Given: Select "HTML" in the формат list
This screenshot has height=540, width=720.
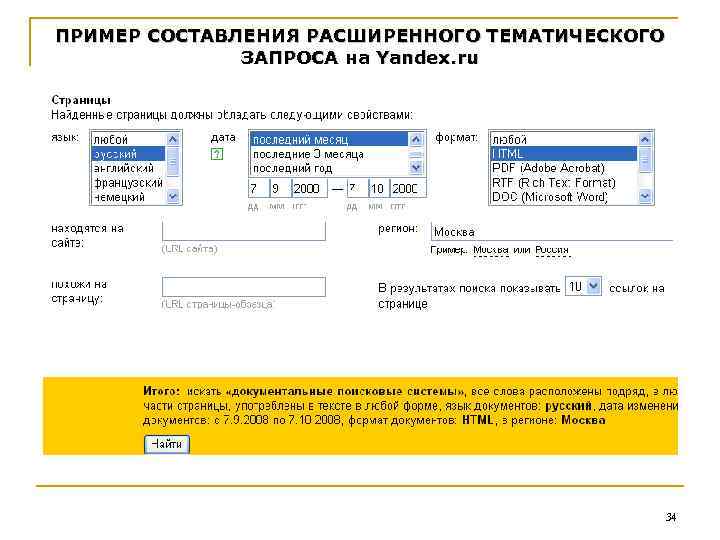Looking at the screenshot, I should [x=564, y=154].
